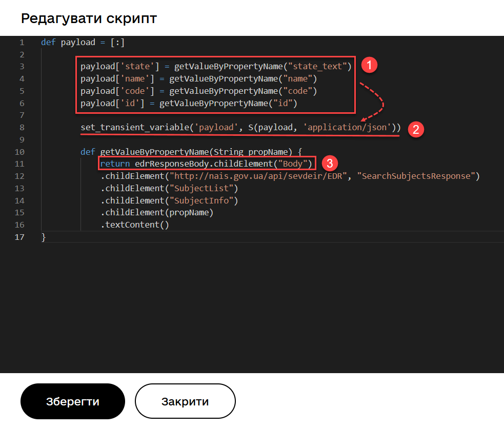
Task: Click getValueByPropertyName function definition on line 10
Action: click(x=154, y=152)
